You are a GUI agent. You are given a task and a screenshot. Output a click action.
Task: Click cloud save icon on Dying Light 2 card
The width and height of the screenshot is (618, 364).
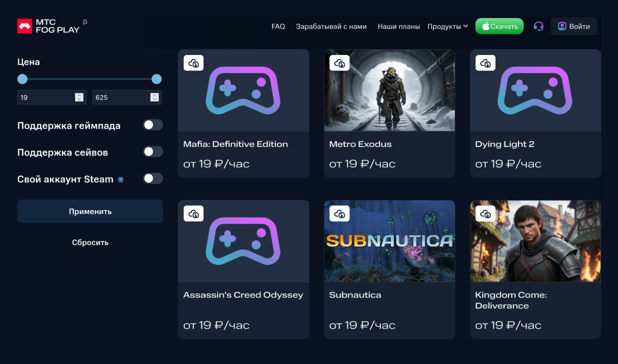click(x=485, y=63)
